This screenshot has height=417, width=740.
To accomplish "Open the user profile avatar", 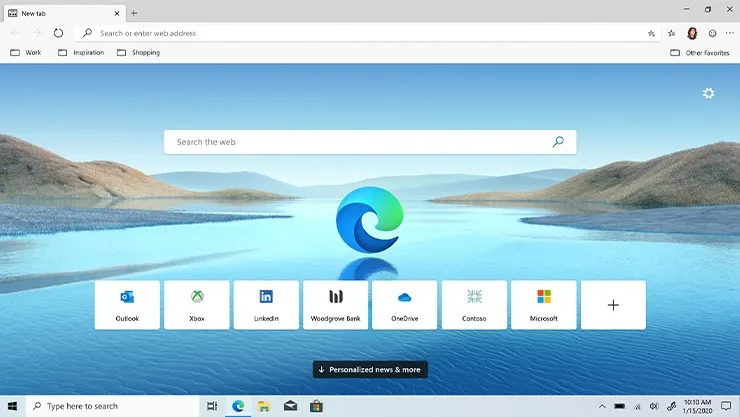I will 692,33.
